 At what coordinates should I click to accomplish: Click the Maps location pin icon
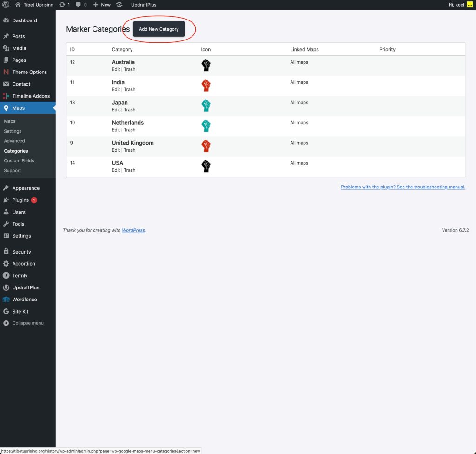[6, 108]
